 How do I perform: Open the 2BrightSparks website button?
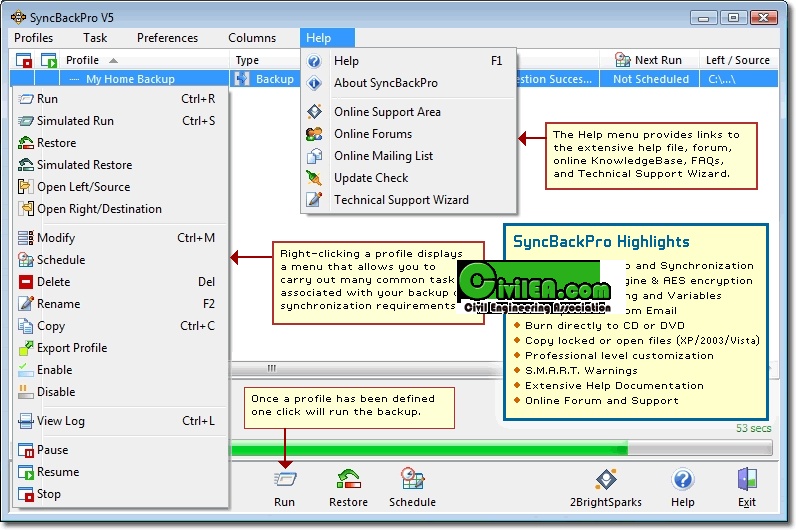coord(606,479)
